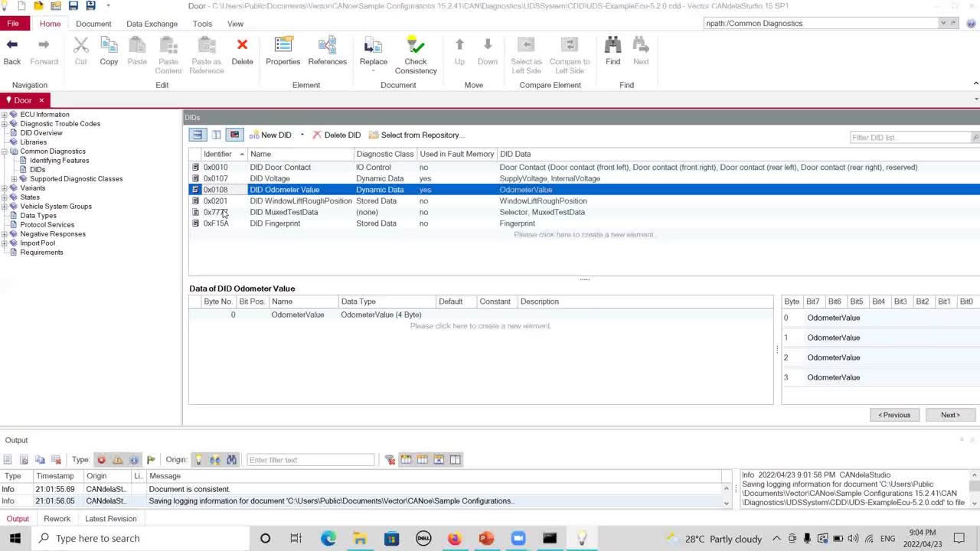Select the DID Door Contact row
This screenshot has height=551, width=980.
pos(584,168)
